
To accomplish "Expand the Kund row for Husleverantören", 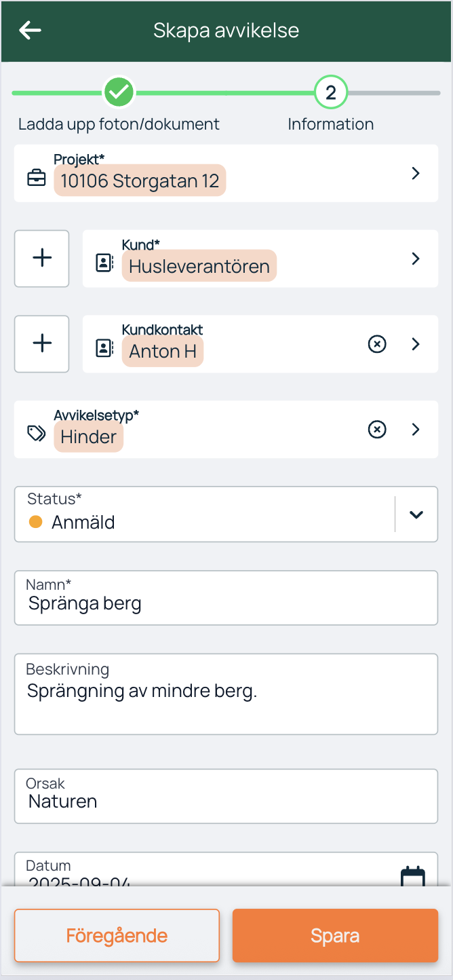I will [415, 259].
